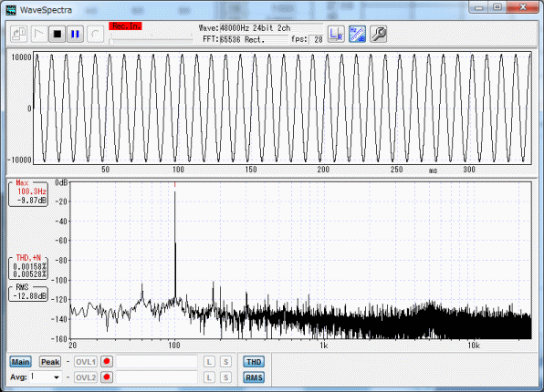Click the grayed record circle icon
This screenshot has width=544, height=392.
[x=95, y=34]
